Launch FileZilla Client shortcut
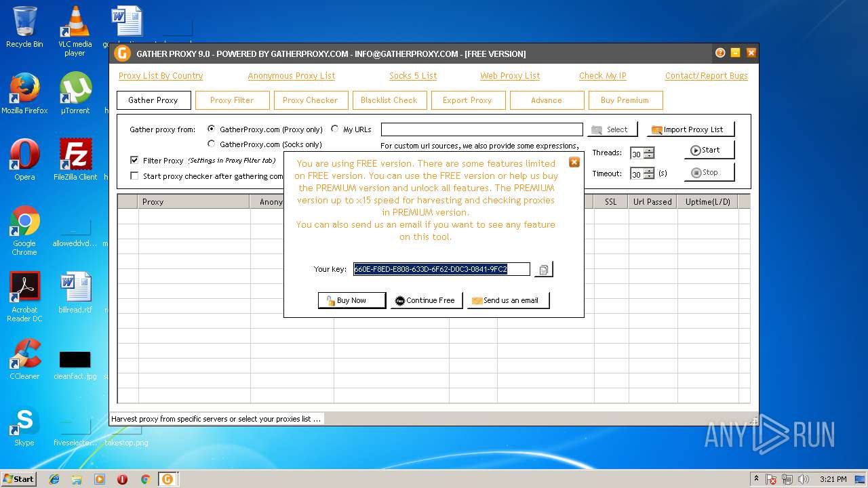This screenshot has width=868, height=488. (x=75, y=160)
